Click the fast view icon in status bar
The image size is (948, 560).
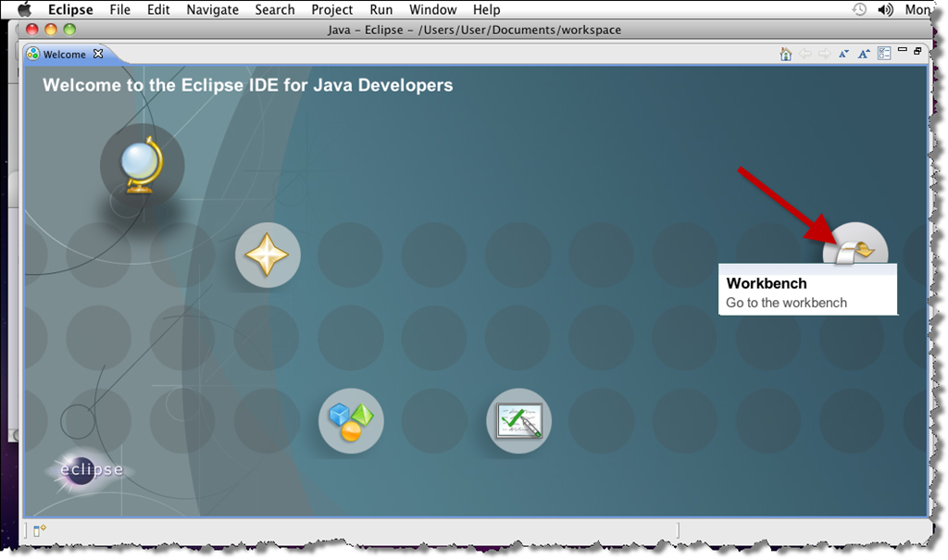[39, 530]
